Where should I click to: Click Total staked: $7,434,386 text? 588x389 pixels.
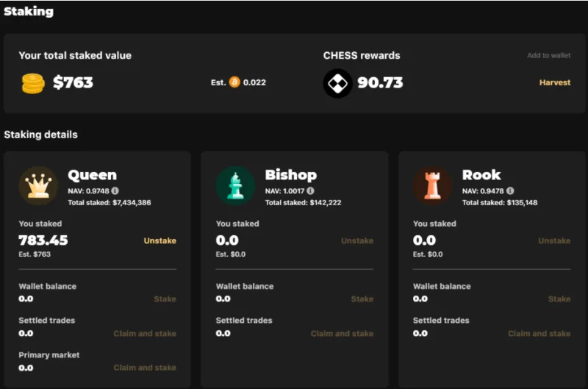pyautogui.click(x=110, y=202)
